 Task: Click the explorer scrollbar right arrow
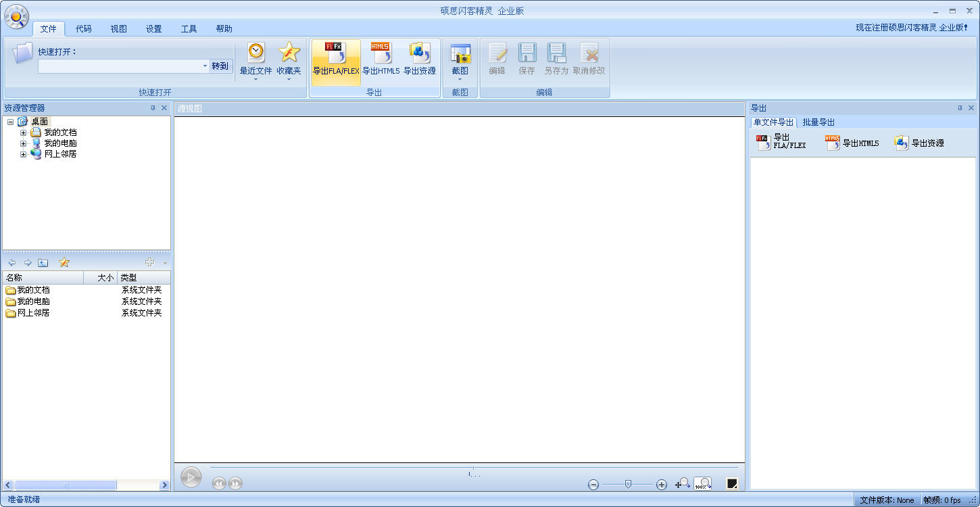(164, 485)
